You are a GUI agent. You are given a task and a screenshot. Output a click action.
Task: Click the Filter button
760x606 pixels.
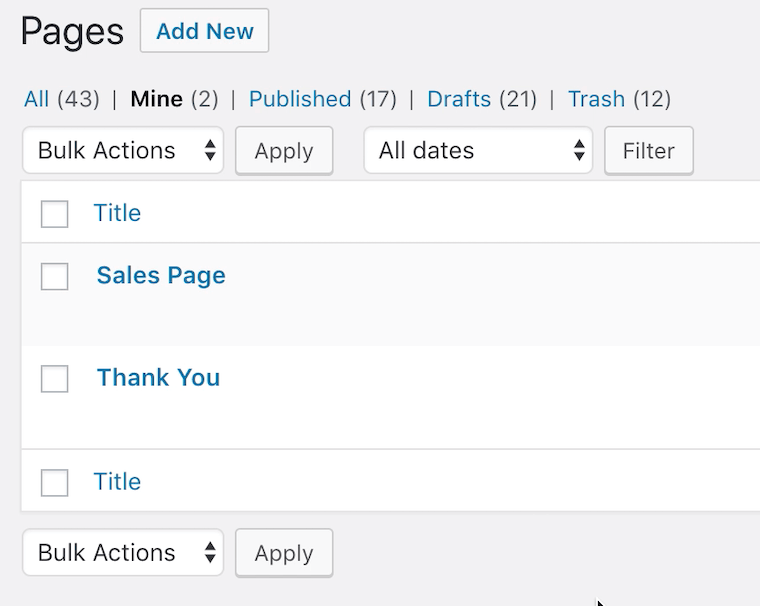pyautogui.click(x=648, y=151)
